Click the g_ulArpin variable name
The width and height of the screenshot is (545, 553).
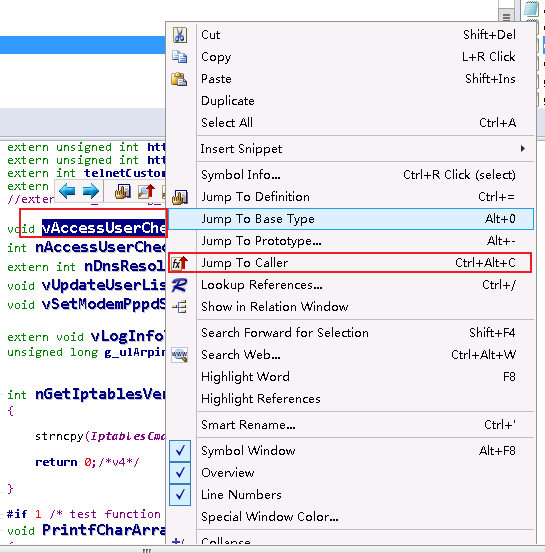point(134,352)
